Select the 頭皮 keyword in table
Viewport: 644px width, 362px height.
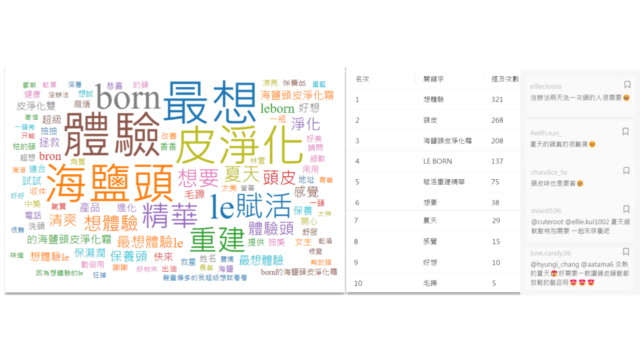(430, 120)
